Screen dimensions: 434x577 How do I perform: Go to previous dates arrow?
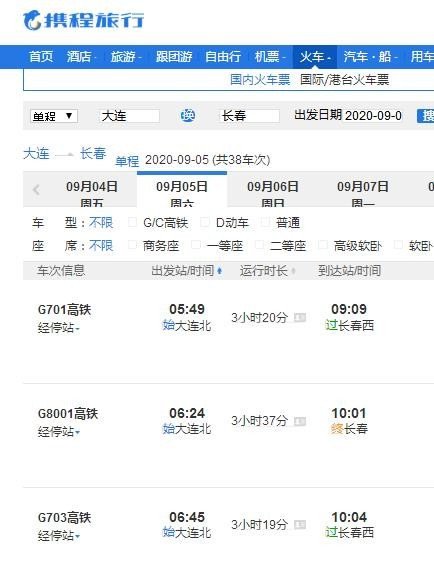pos(36,190)
